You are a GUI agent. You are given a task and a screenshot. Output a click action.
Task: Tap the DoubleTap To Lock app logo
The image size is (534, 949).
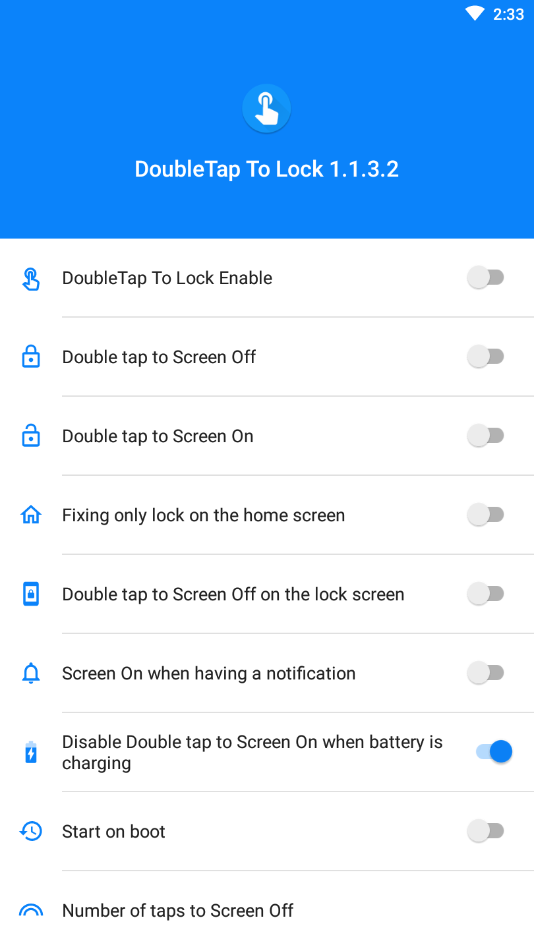click(x=266, y=109)
